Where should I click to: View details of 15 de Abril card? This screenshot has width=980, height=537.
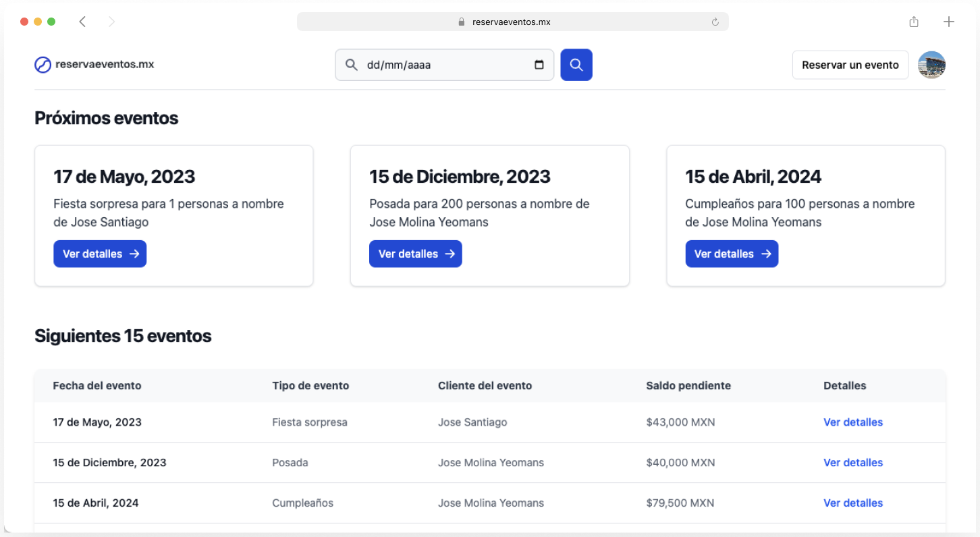732,254
